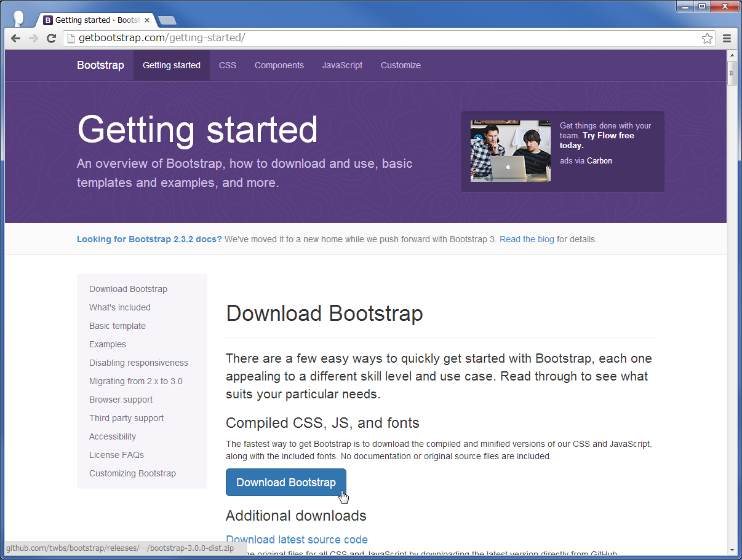Go back with the browser back arrow
This screenshot has height=560, width=742.
coord(16,38)
